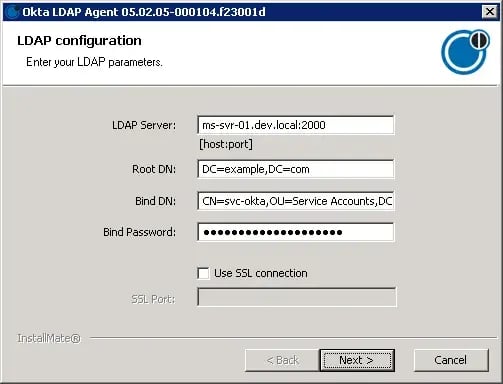503x384 pixels.
Task: Click the Okta logo in the header
Action: [x=465, y=52]
